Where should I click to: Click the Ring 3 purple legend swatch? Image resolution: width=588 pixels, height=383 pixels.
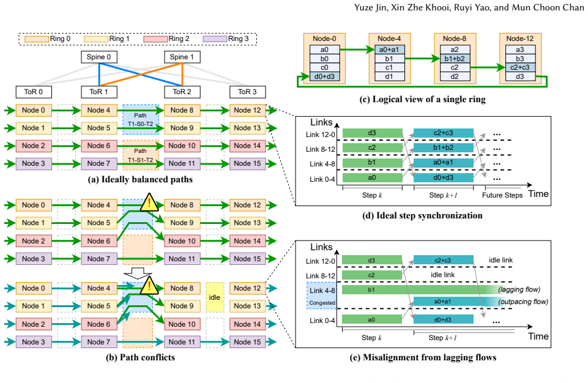215,39
